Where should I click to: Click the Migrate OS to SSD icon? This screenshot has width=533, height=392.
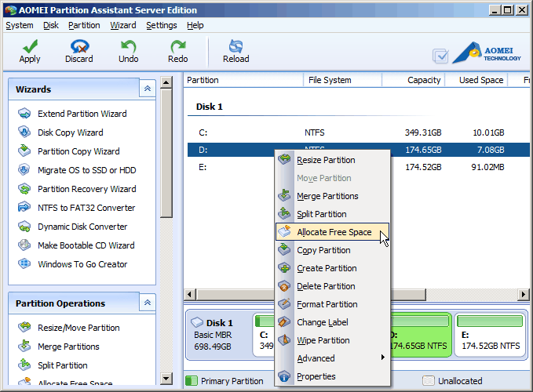[24, 169]
